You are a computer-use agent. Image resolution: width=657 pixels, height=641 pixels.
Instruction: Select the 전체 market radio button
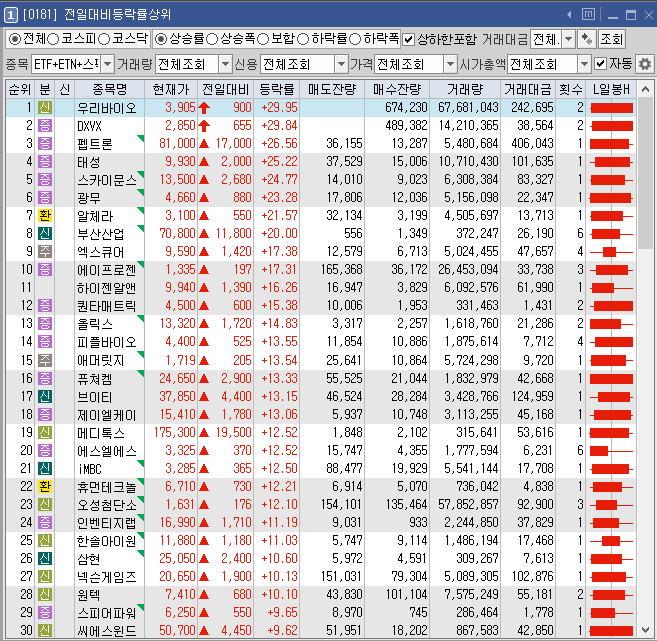tap(15, 39)
